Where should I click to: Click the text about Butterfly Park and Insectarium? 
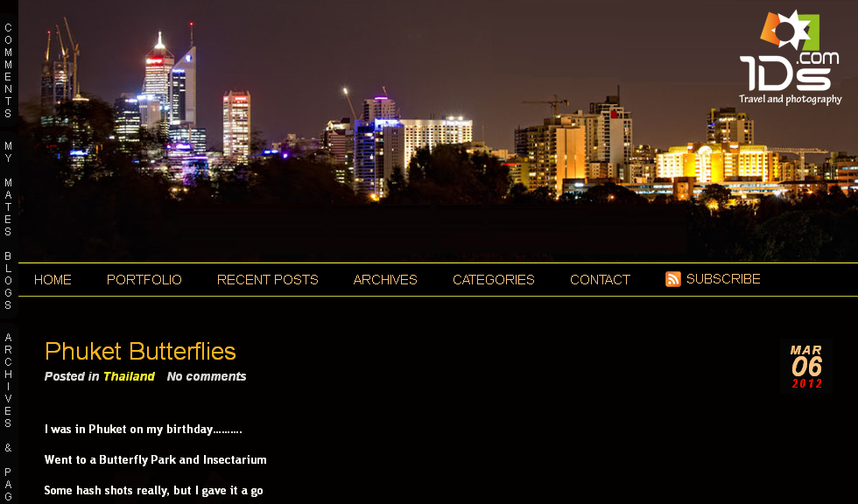click(156, 459)
